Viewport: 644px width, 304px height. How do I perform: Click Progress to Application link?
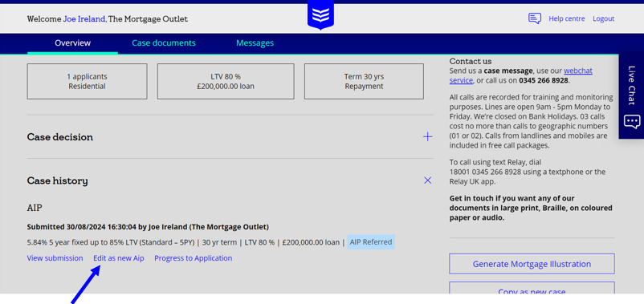tap(193, 258)
